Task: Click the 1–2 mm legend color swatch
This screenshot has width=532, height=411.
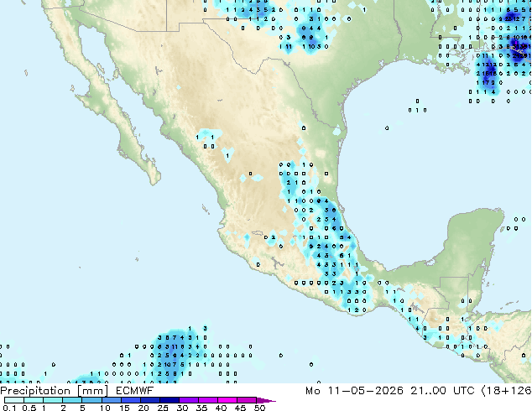Action: tap(53, 400)
